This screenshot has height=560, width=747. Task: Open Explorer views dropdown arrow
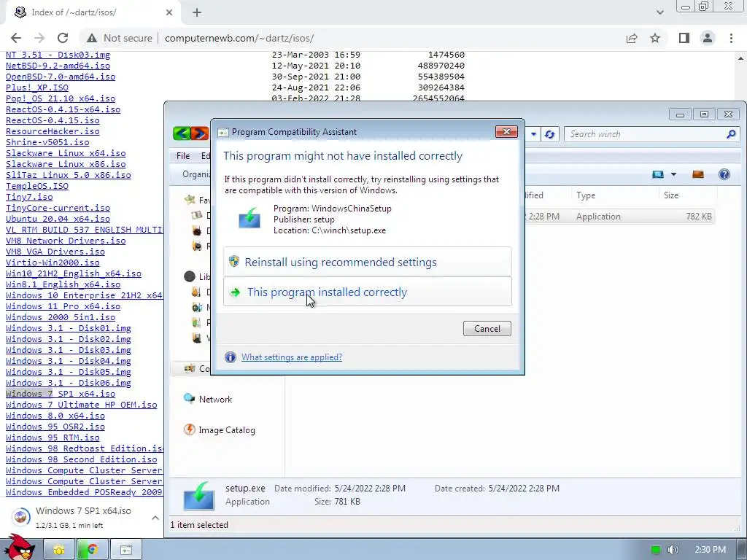673,174
